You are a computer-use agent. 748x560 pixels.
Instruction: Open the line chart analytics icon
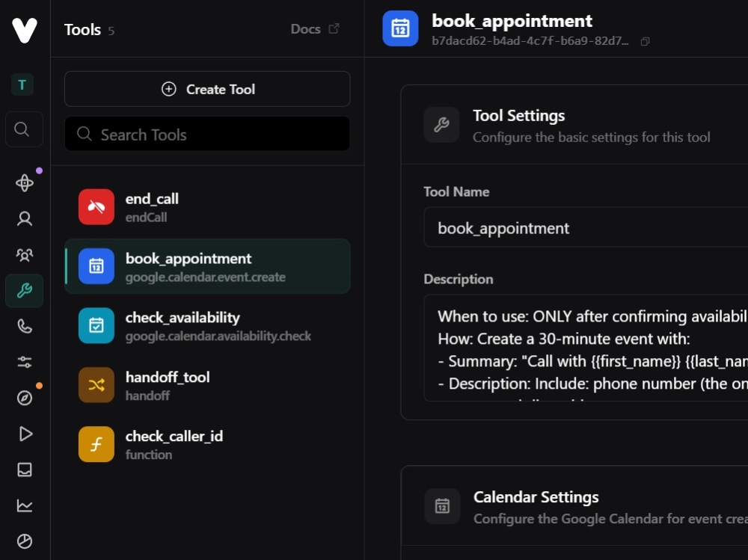click(25, 505)
